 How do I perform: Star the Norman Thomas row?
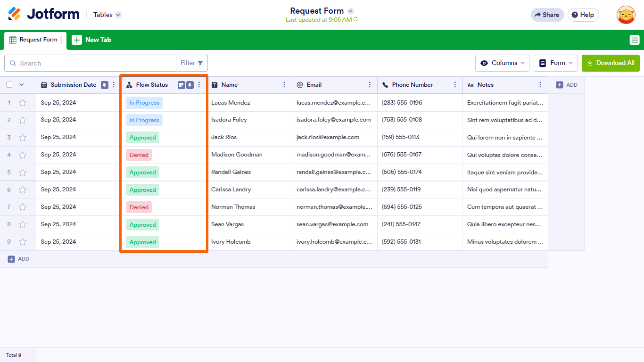pyautogui.click(x=22, y=207)
